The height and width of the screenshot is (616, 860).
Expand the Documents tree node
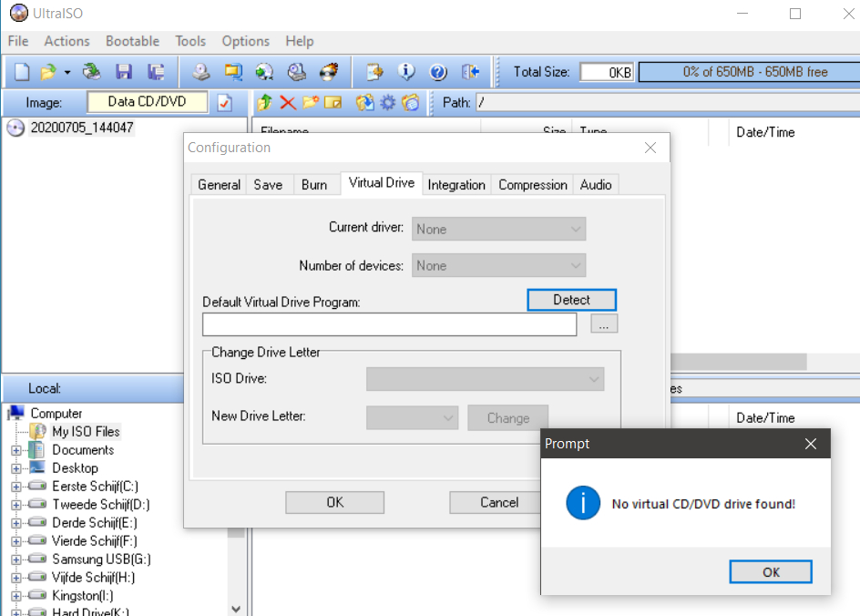pos(15,450)
